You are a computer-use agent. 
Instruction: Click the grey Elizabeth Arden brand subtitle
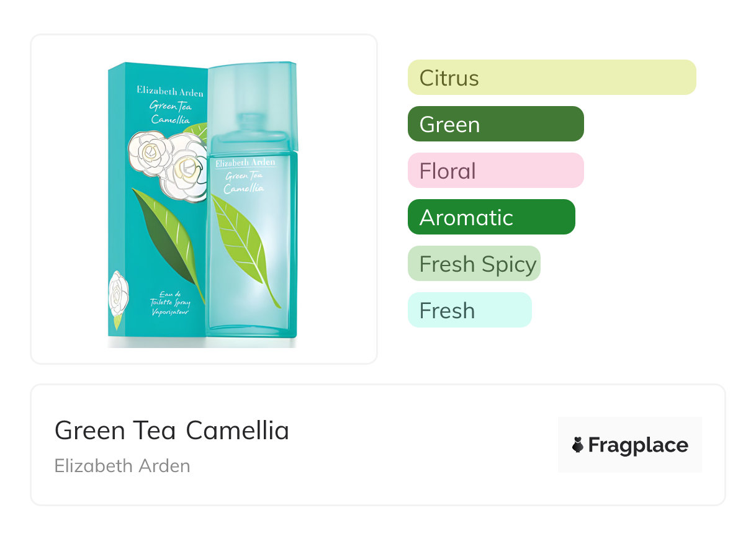[122, 466]
